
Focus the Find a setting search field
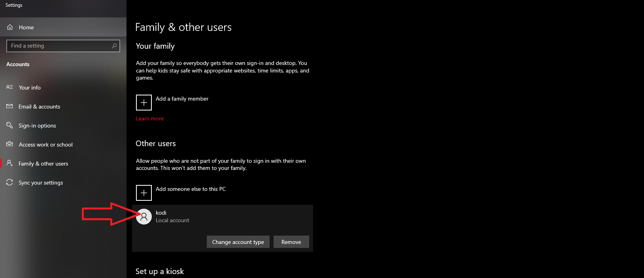(x=59, y=46)
